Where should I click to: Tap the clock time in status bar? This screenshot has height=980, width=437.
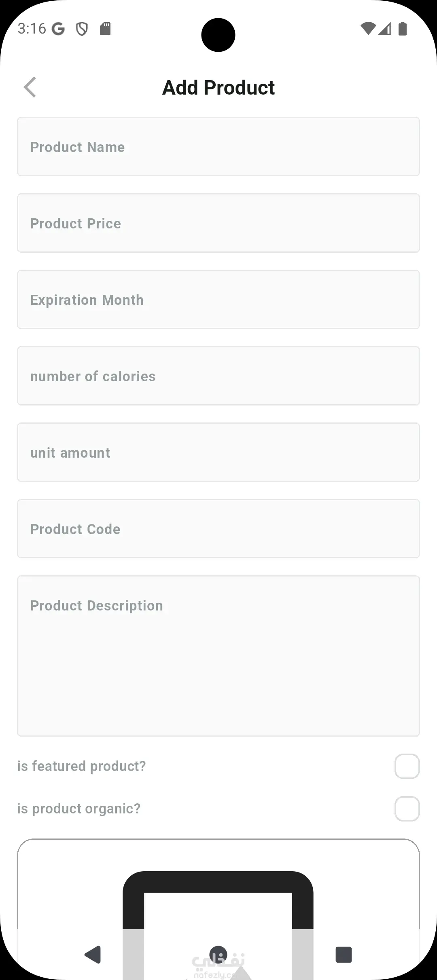click(32, 29)
